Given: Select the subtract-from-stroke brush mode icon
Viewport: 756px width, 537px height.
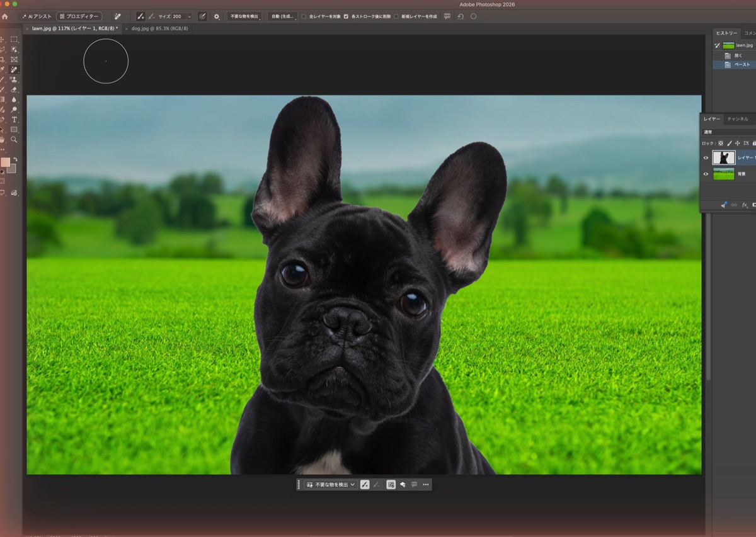Looking at the screenshot, I should click(152, 16).
